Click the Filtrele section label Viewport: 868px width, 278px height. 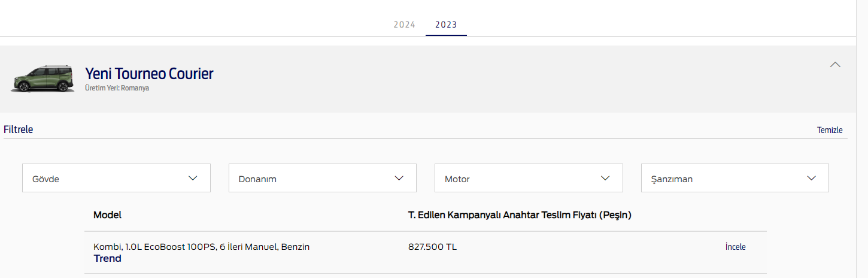pos(18,129)
